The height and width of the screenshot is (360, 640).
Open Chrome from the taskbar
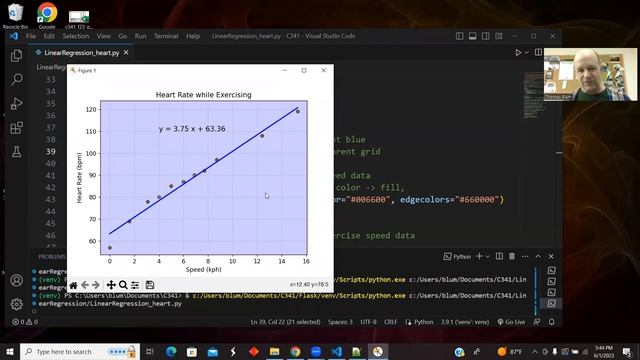295,351
